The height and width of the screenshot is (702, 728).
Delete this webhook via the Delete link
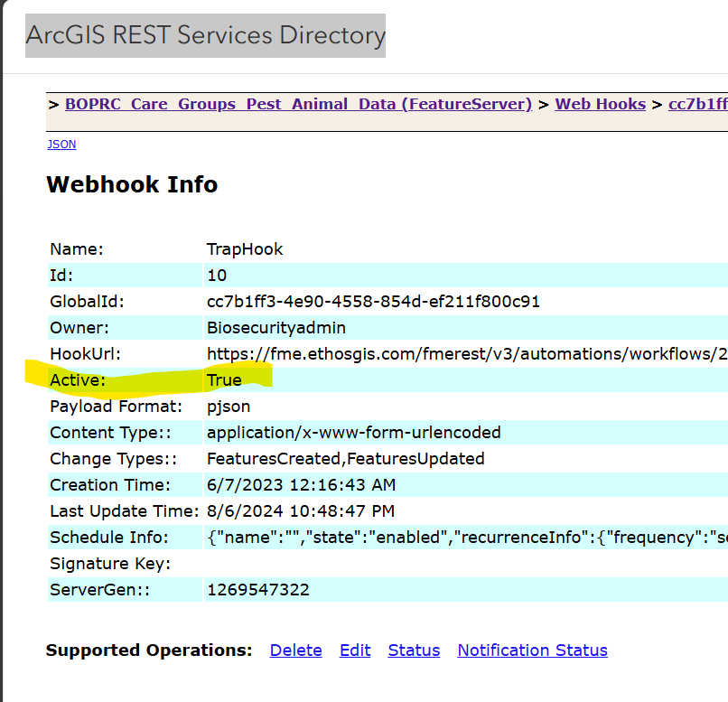295,651
